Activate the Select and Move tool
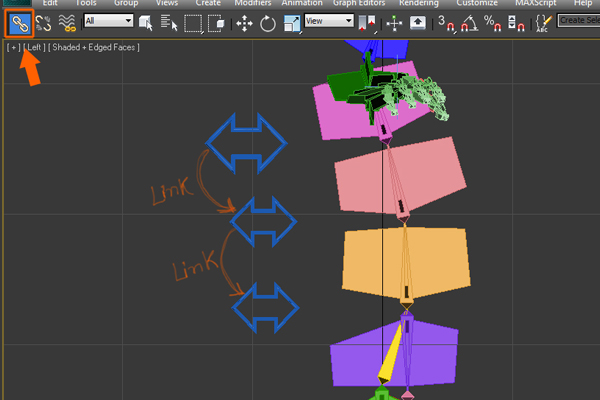The height and width of the screenshot is (400, 600). [x=244, y=24]
